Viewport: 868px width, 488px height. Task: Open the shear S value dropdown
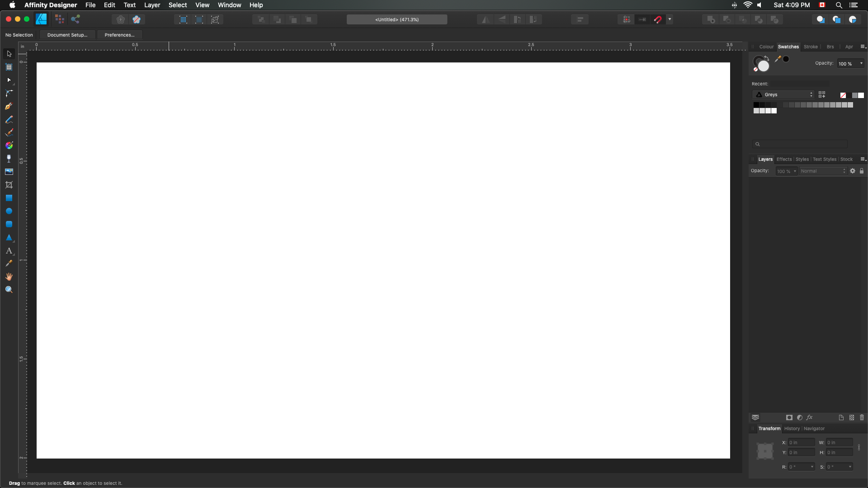[850, 467]
